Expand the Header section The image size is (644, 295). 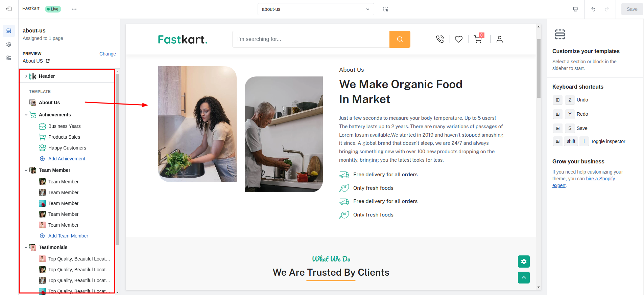(x=26, y=76)
